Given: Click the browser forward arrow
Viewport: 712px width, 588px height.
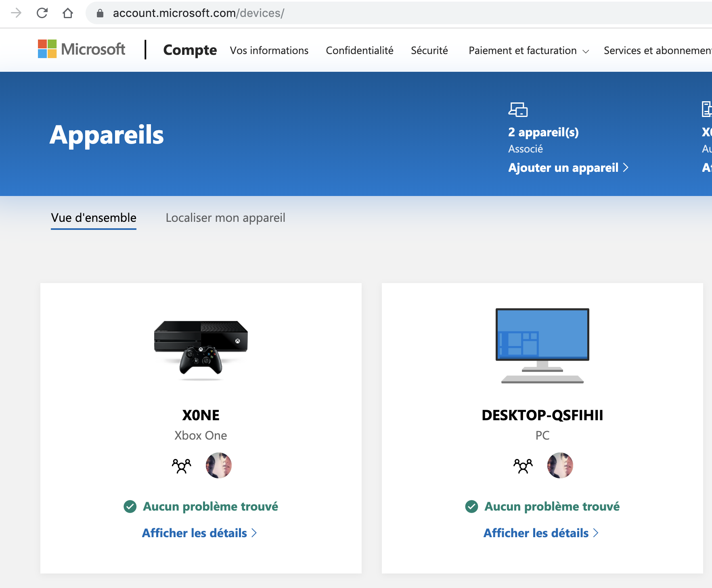Looking at the screenshot, I should point(16,13).
